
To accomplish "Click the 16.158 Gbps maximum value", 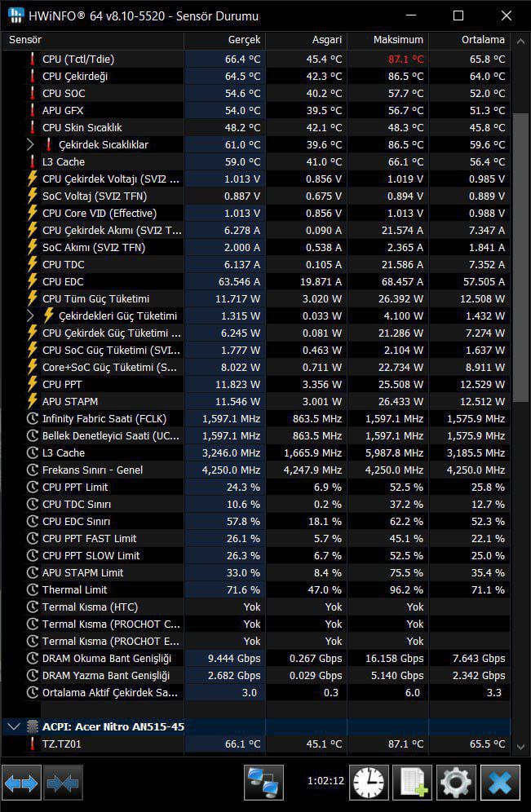I will [x=394, y=658].
